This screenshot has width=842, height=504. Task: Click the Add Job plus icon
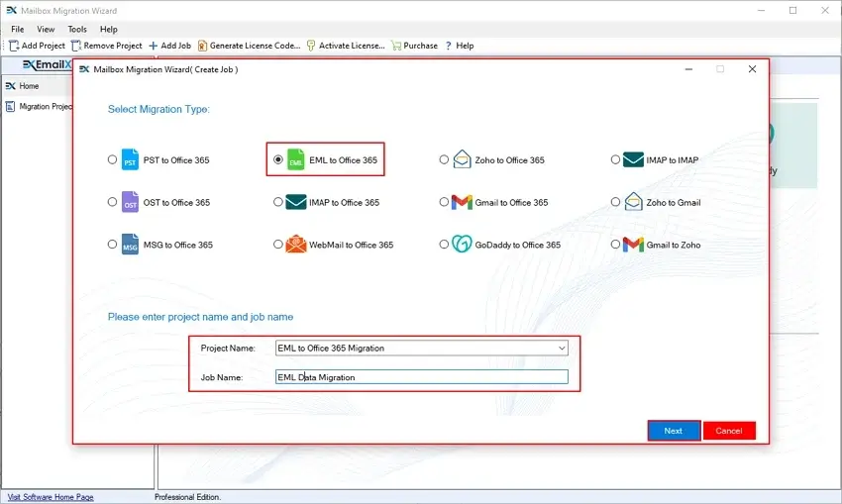(153, 46)
